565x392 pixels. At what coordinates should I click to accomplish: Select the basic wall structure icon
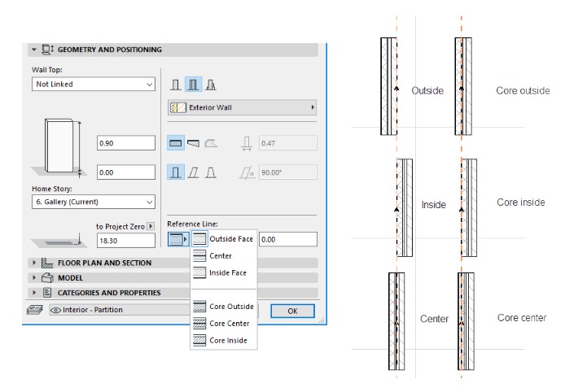click(x=174, y=85)
